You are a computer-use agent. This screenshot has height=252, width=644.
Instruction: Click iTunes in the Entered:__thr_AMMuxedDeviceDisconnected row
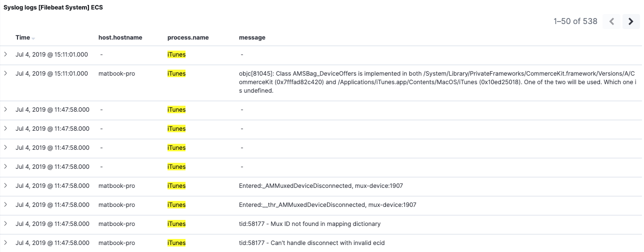tap(176, 205)
